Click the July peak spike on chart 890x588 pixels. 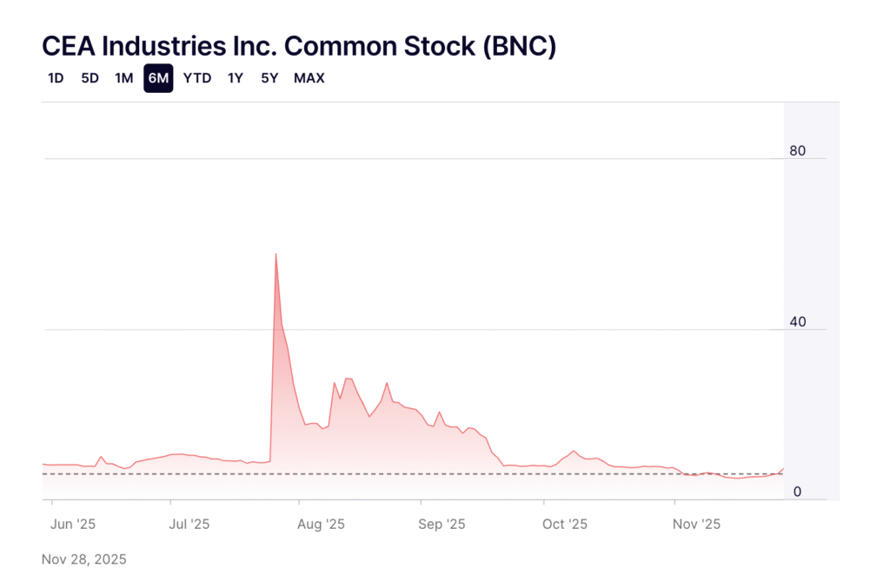point(276,254)
